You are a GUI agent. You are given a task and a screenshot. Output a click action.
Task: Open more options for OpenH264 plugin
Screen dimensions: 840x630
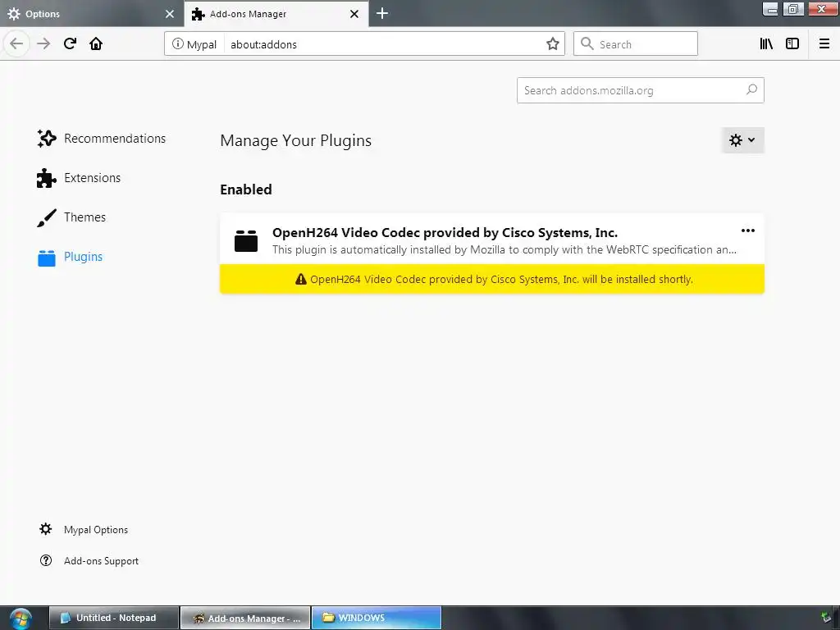748,231
